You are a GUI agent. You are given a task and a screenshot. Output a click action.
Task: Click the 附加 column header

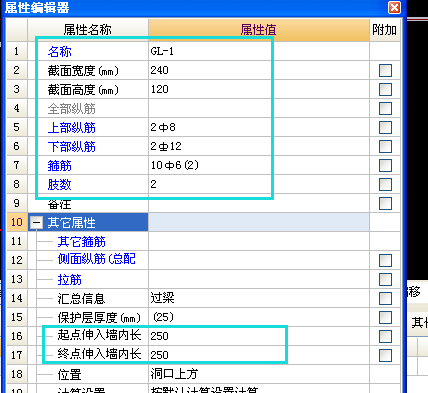point(385,30)
